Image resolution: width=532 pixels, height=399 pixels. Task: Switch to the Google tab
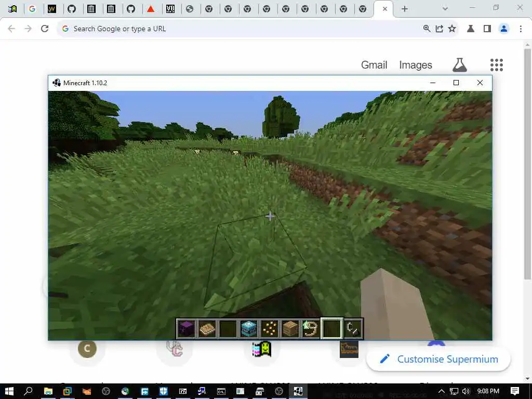pos(32,9)
